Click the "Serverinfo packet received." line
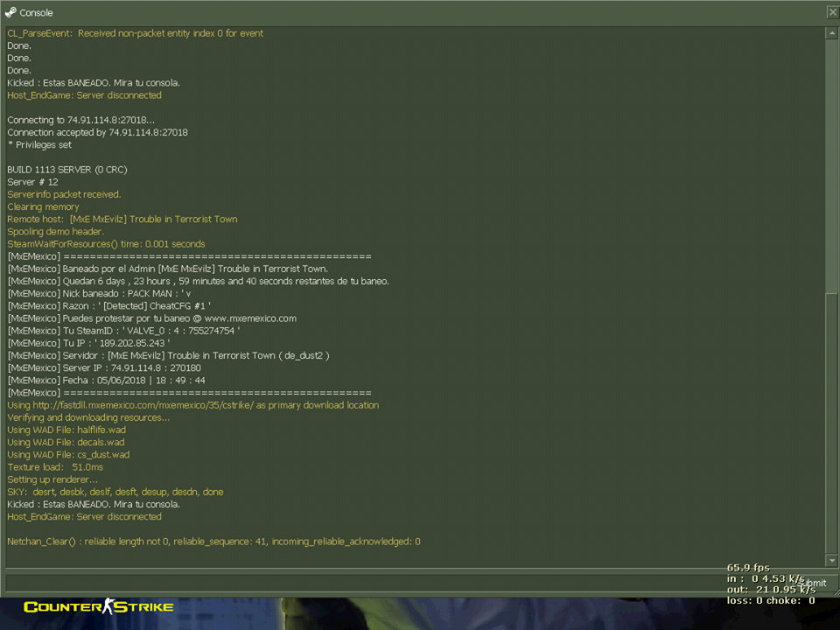The width and height of the screenshot is (840, 630). coord(64,194)
